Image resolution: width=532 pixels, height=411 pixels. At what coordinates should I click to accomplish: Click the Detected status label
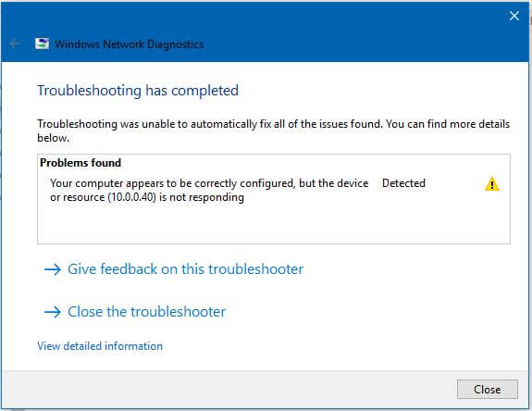(403, 183)
